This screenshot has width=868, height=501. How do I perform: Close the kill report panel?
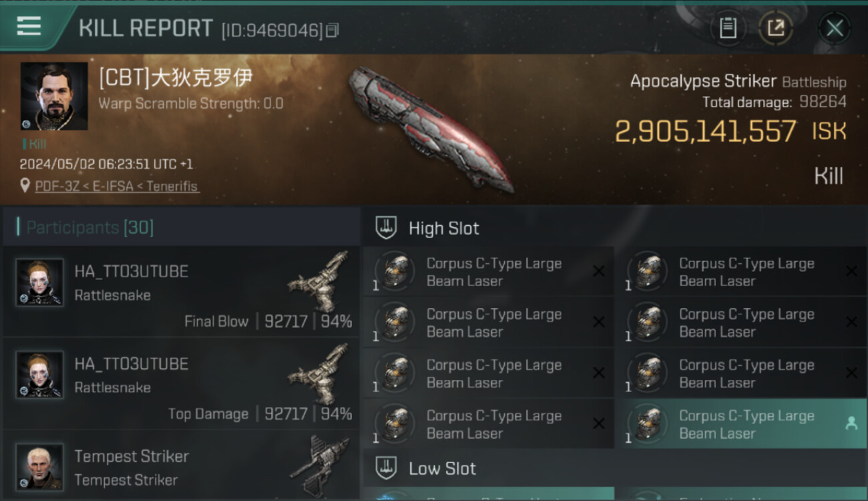(x=835, y=28)
